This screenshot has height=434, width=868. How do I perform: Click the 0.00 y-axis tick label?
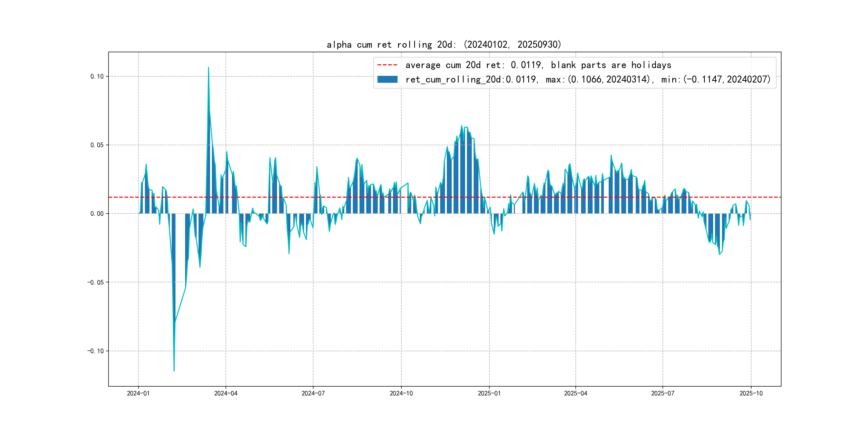tap(97, 214)
